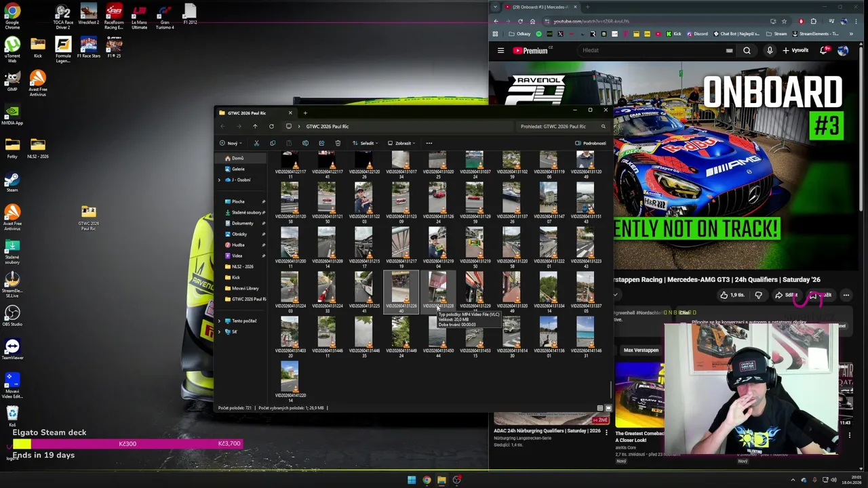Click the Rename icon in Explorer toolbar
Image resolution: width=868 pixels, height=488 pixels.
point(305,143)
